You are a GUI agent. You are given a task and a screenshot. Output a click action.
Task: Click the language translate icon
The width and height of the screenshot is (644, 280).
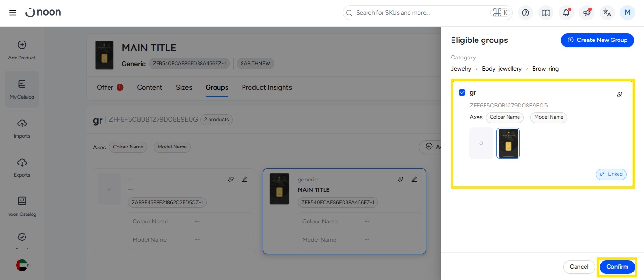(x=607, y=13)
